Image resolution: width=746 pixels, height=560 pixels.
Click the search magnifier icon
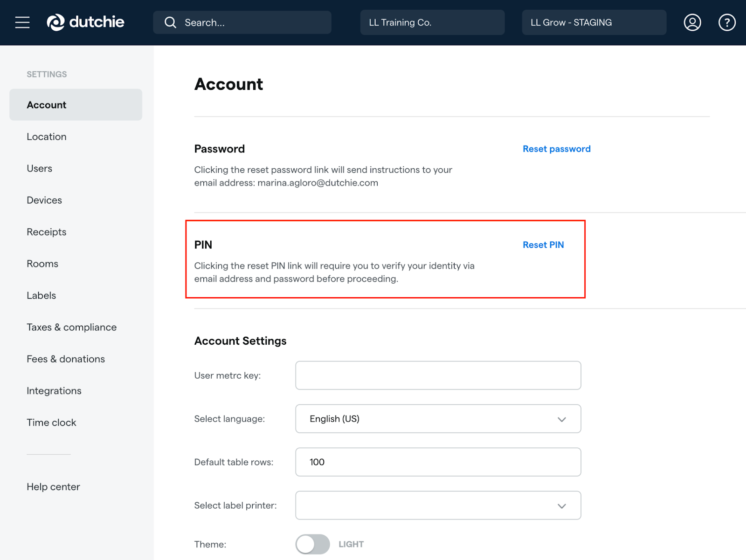click(170, 22)
